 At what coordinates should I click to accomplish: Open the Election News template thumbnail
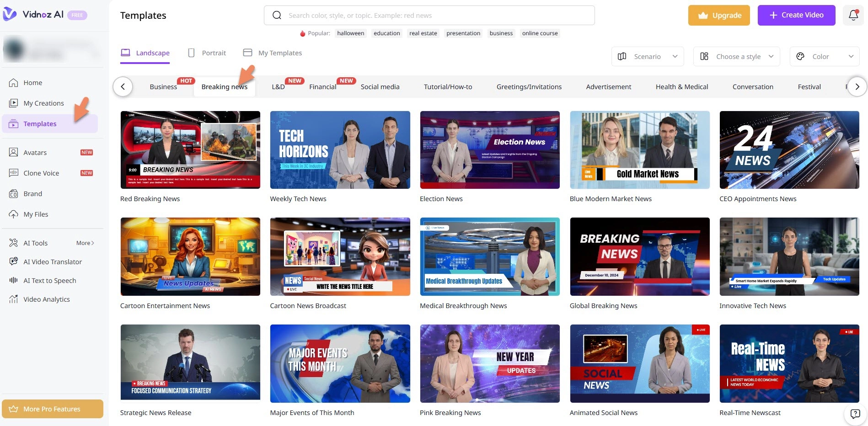489,149
